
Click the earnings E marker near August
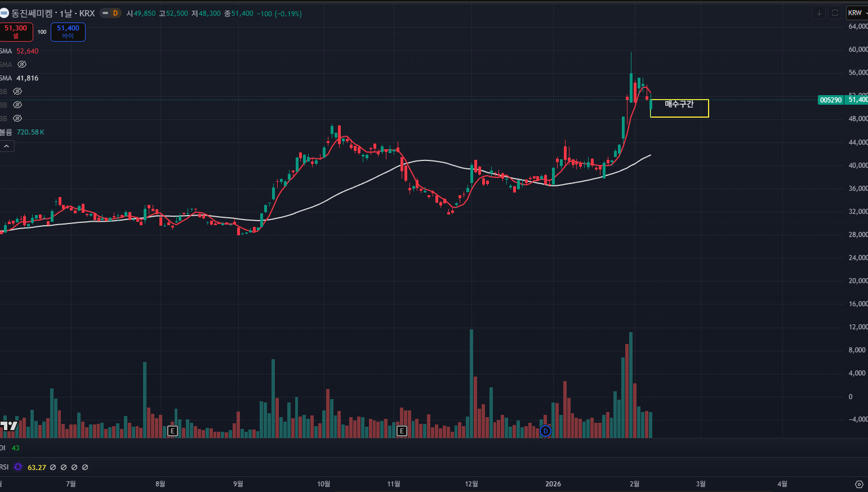tap(173, 431)
